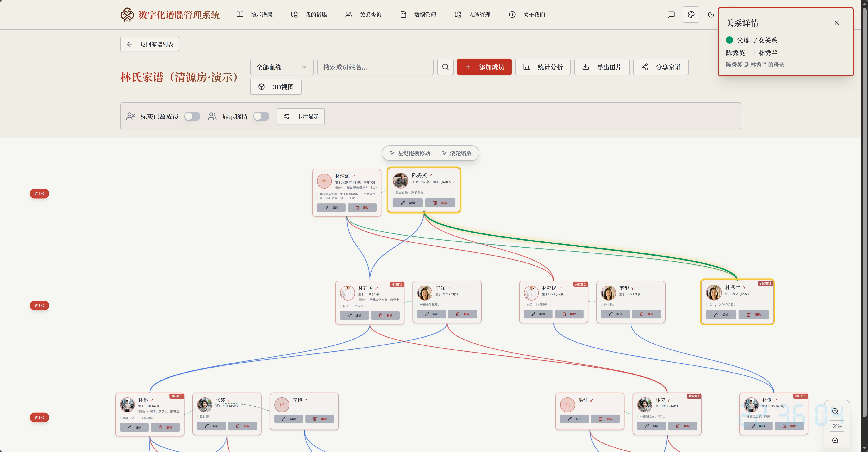Toggle dark mode moon icon
Viewport: 868px width, 452px height.
tap(711, 15)
